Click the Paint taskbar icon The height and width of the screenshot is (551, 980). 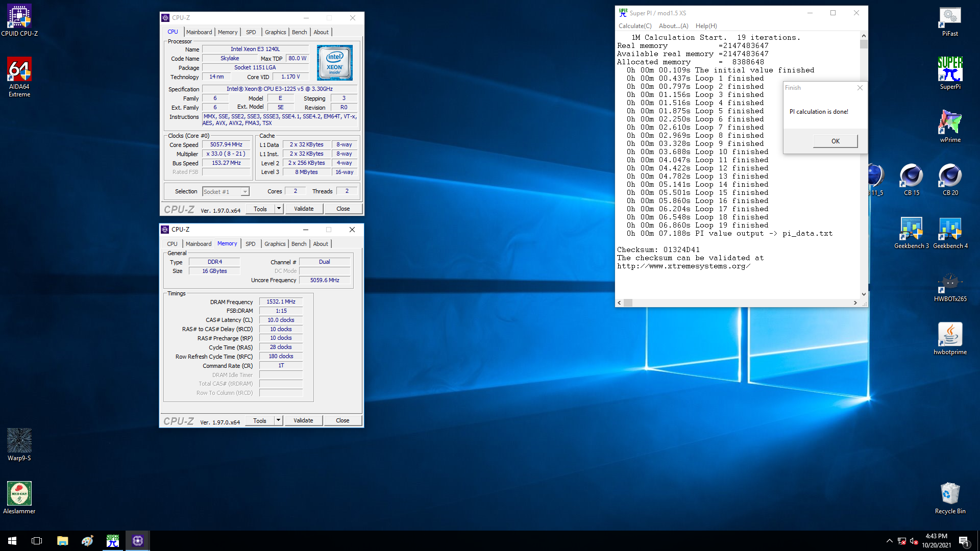coord(87,541)
